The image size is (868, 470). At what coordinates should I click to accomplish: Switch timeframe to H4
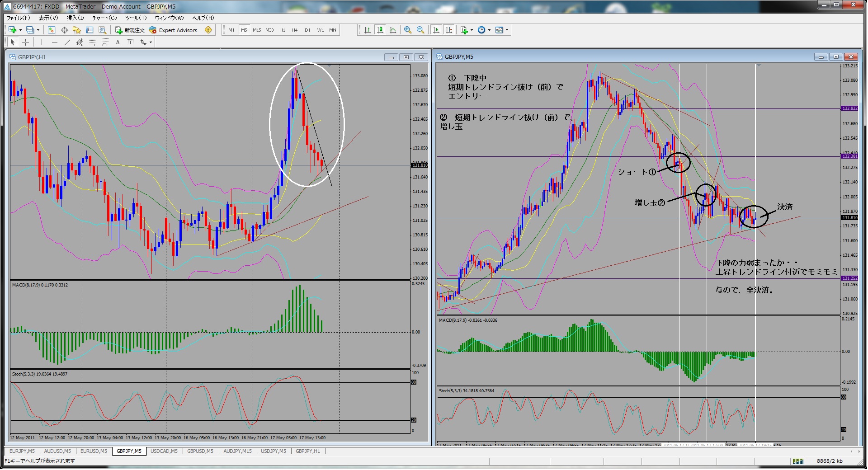(x=295, y=30)
